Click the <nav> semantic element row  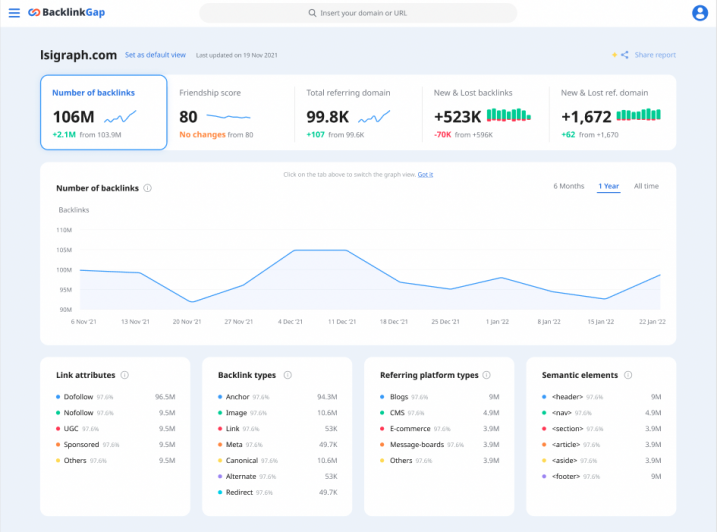pos(601,413)
